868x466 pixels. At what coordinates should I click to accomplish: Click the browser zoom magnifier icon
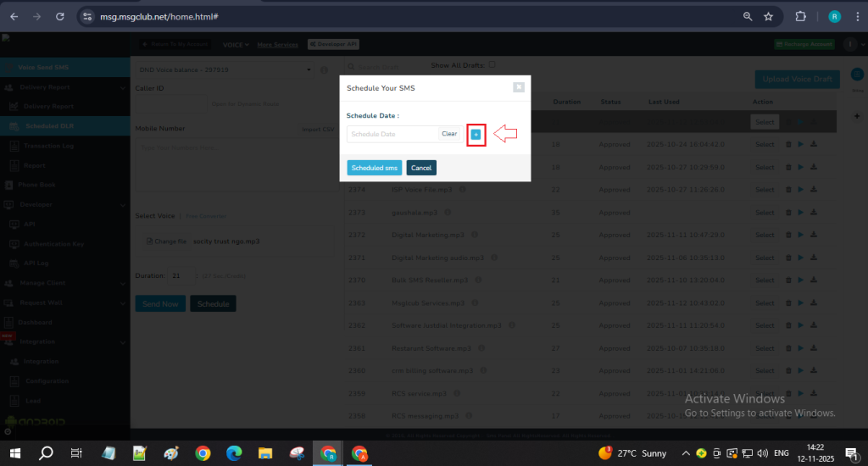point(748,16)
